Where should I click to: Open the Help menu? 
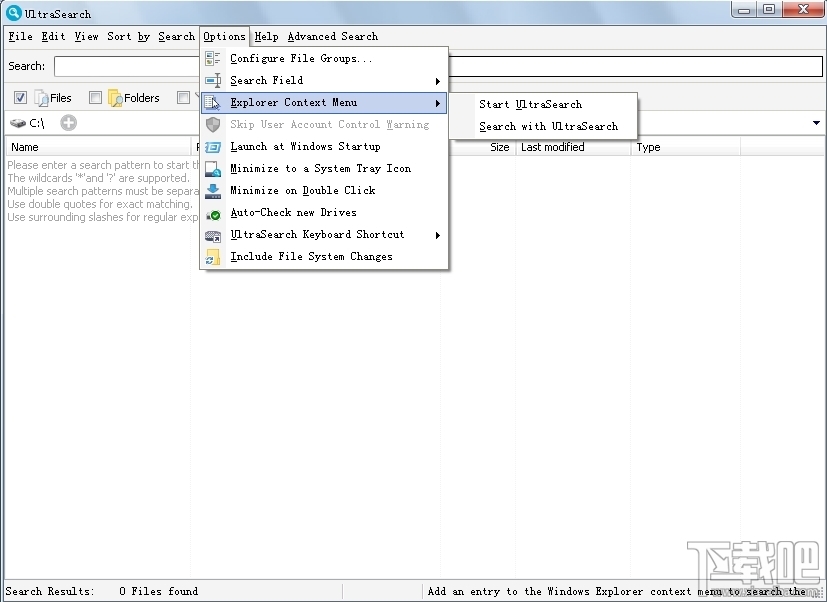(266, 36)
